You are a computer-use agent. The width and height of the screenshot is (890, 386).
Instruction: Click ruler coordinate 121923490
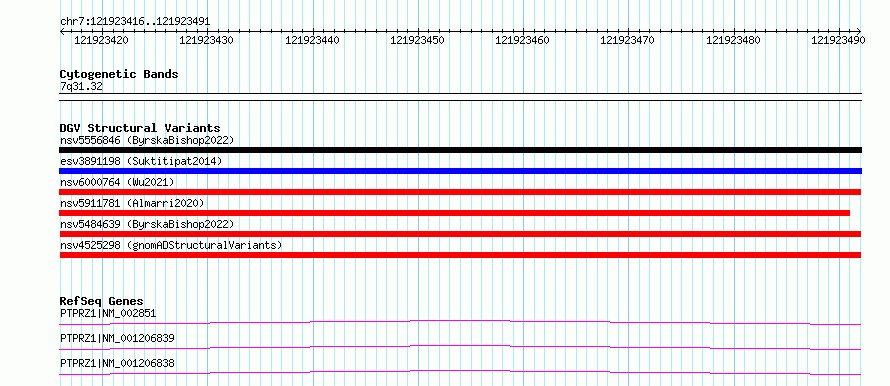838,40
